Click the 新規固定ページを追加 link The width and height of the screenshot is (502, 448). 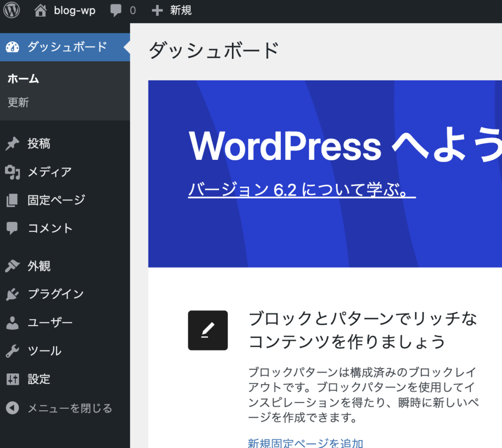pos(305,443)
